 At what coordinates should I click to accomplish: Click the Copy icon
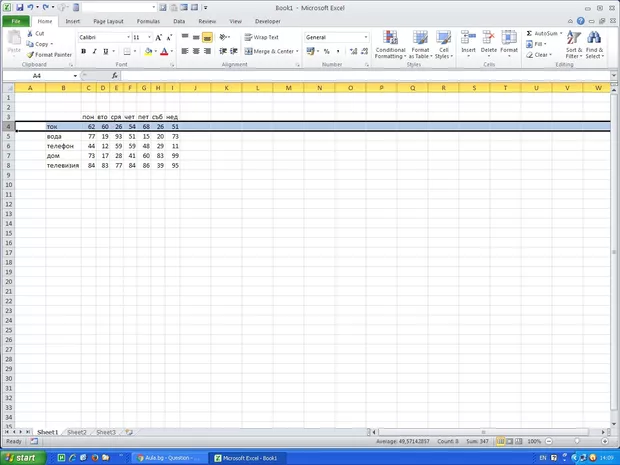30,44
